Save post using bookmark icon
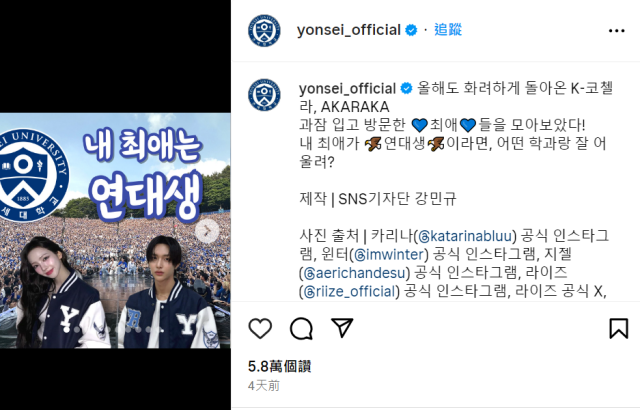Image resolution: width=640 pixels, height=410 pixels. [618, 328]
